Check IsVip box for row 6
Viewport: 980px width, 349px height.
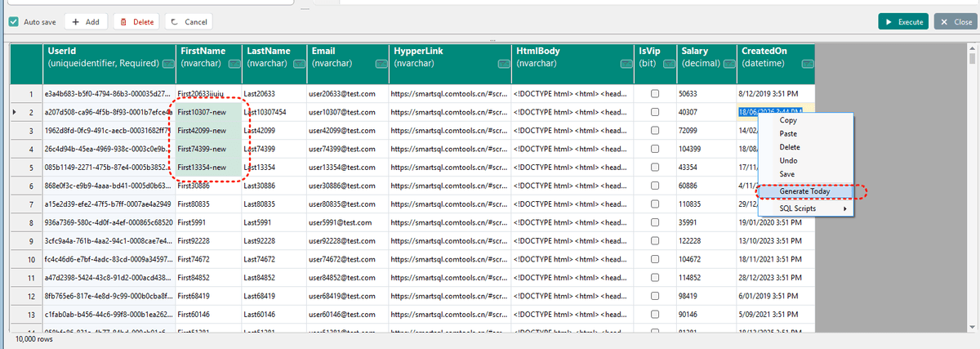click(x=654, y=186)
